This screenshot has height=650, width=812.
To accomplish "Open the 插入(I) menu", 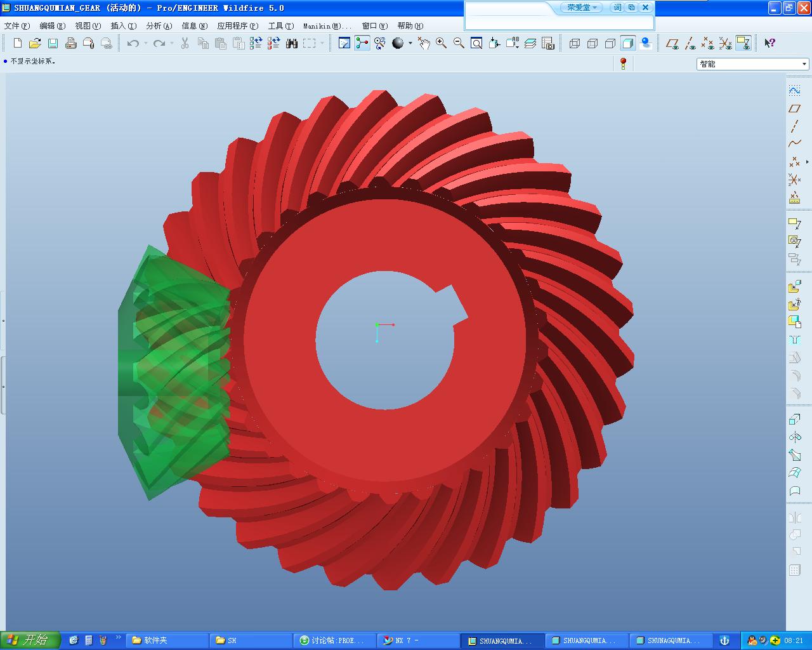I will pyautogui.click(x=123, y=26).
